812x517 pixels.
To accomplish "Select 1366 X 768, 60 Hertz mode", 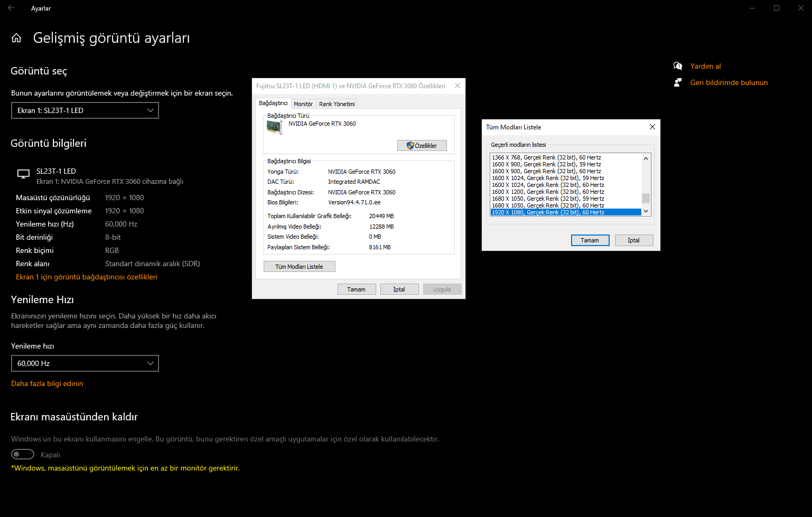I will pos(566,157).
